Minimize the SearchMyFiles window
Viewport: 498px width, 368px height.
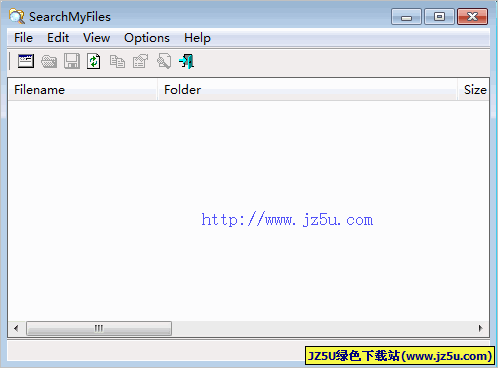tap(406, 17)
